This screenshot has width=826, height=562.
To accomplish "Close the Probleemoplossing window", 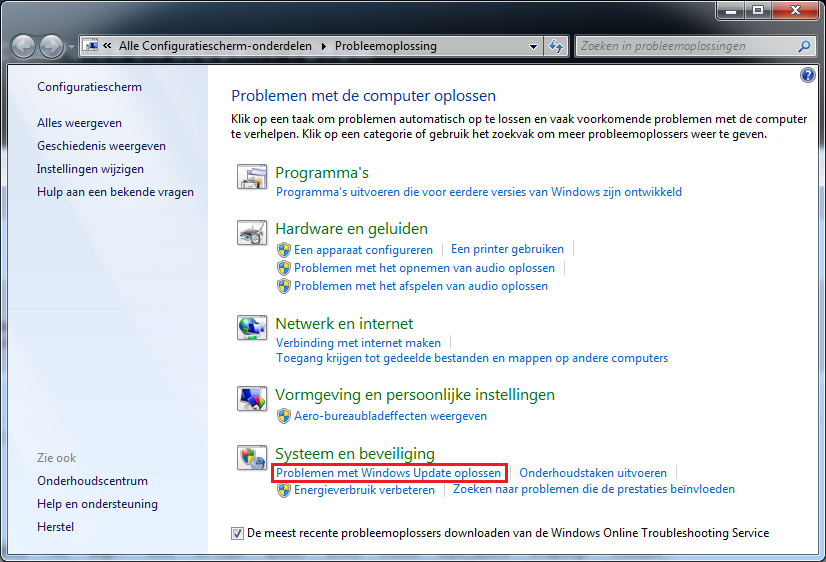I will point(795,10).
